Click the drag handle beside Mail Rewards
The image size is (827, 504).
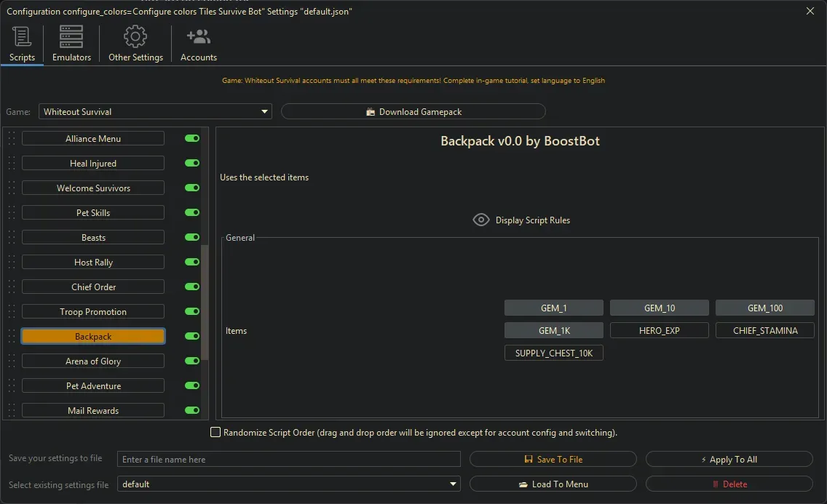point(11,411)
